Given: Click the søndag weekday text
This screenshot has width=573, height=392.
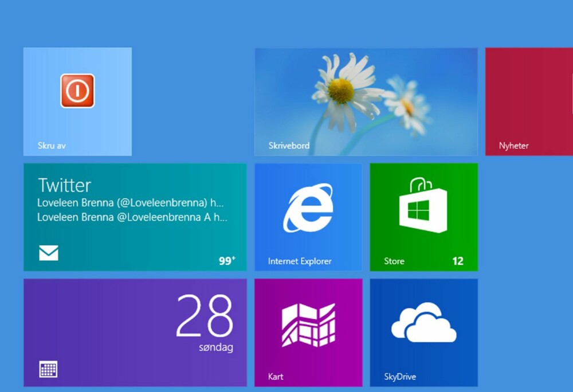Looking at the screenshot, I should [216, 347].
